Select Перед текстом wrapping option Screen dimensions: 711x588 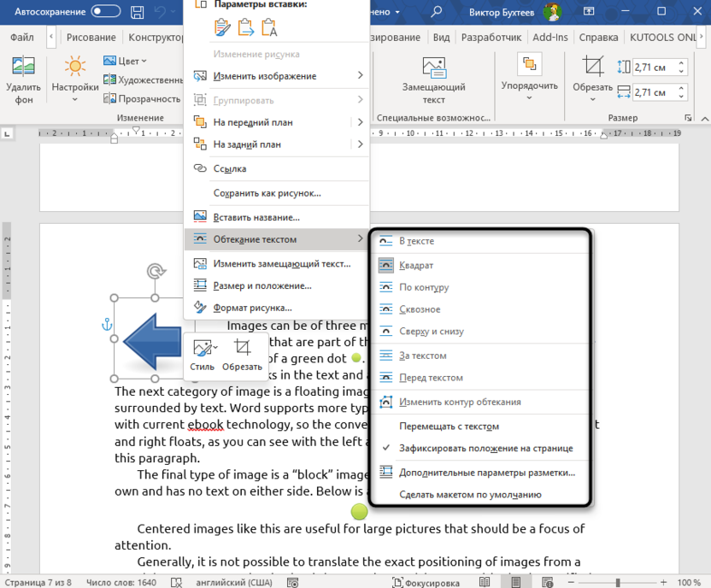pyautogui.click(x=480, y=378)
